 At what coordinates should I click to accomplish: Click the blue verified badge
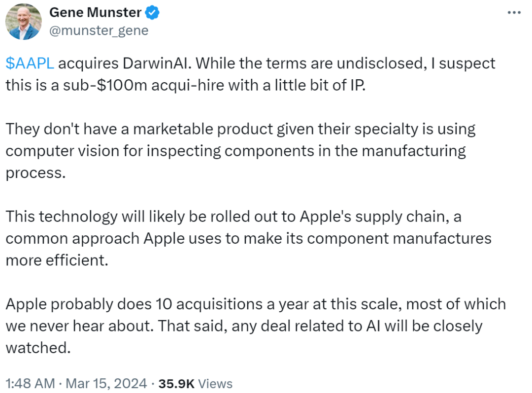154,13
